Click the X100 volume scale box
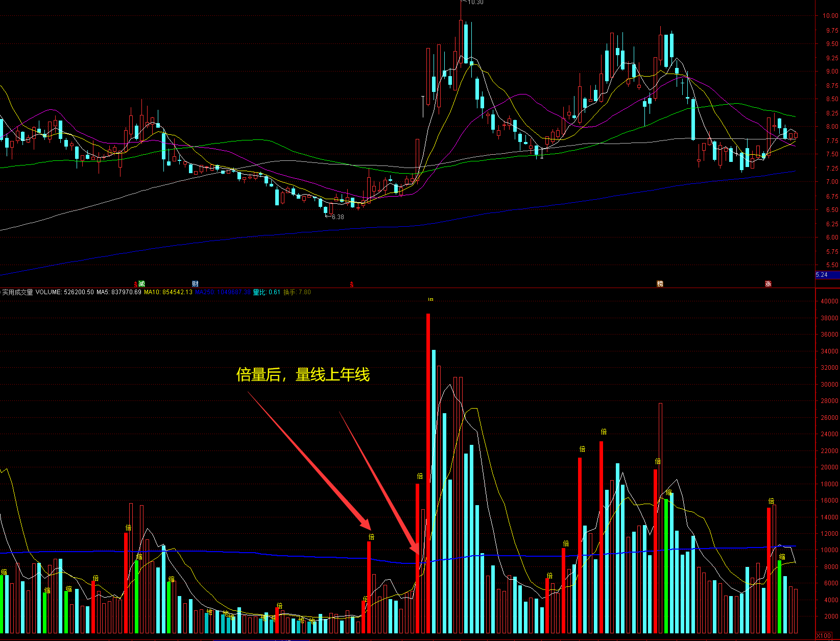Viewport: 840px width, 641px height. point(823,636)
